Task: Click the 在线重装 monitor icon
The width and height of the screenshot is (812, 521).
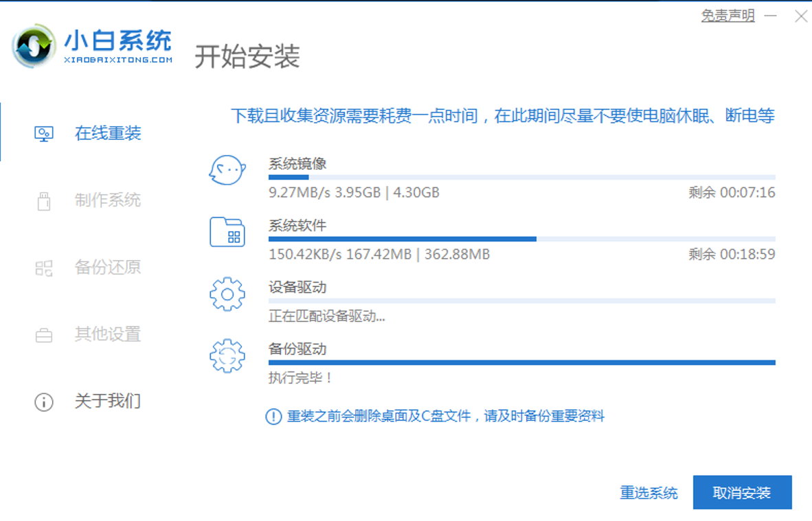Action: tap(44, 133)
